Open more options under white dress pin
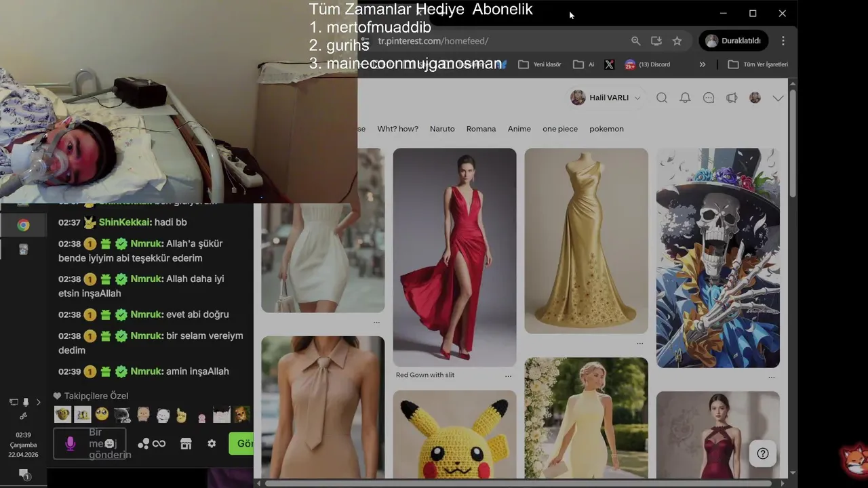868x488 pixels. coord(376,322)
